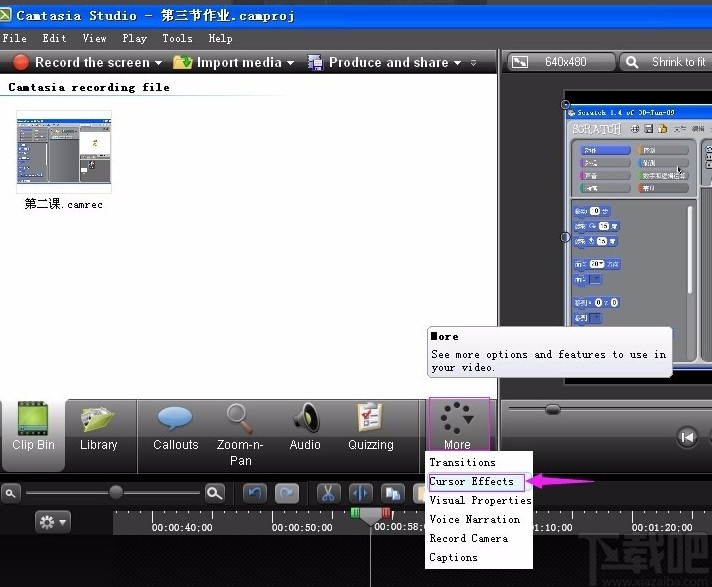Open the View menu
712x587 pixels.
coord(94,39)
